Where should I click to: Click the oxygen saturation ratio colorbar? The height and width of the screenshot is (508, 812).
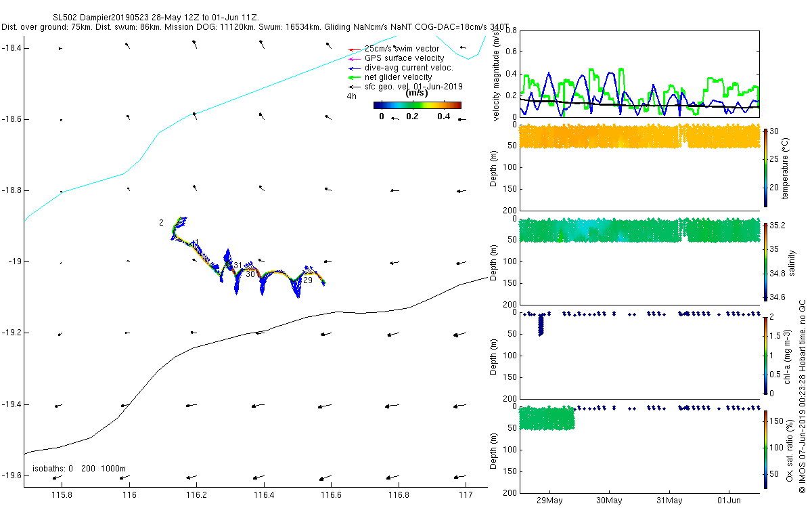pos(765,449)
